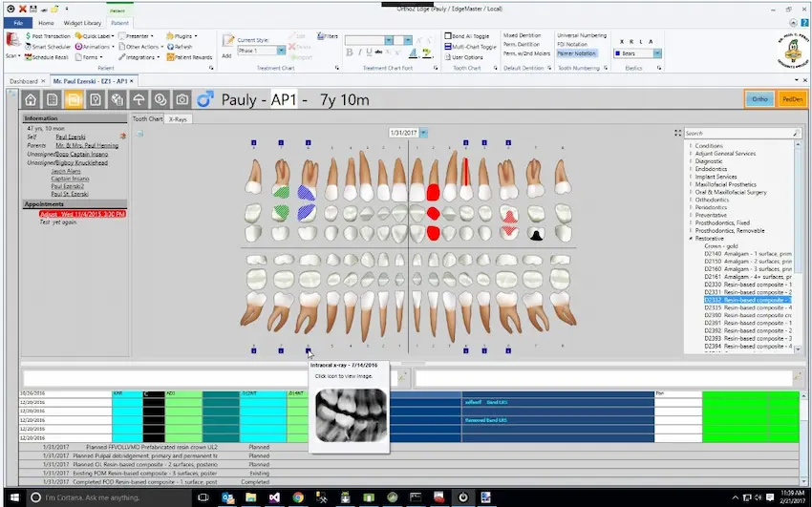Open the coins financial icon

tap(160, 99)
